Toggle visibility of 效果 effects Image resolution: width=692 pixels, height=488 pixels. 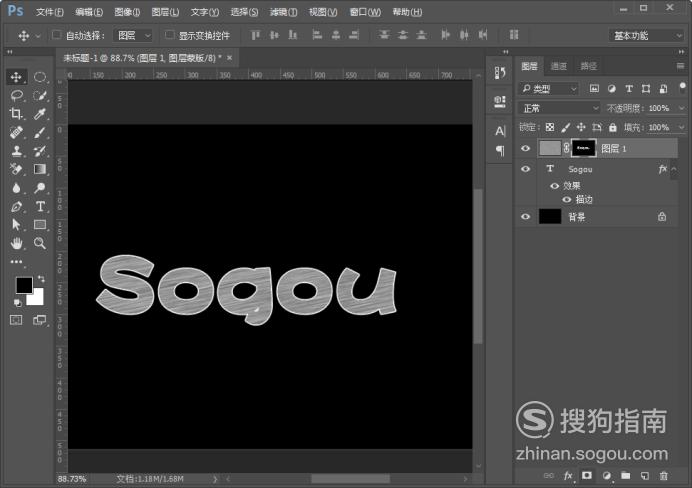click(x=554, y=186)
